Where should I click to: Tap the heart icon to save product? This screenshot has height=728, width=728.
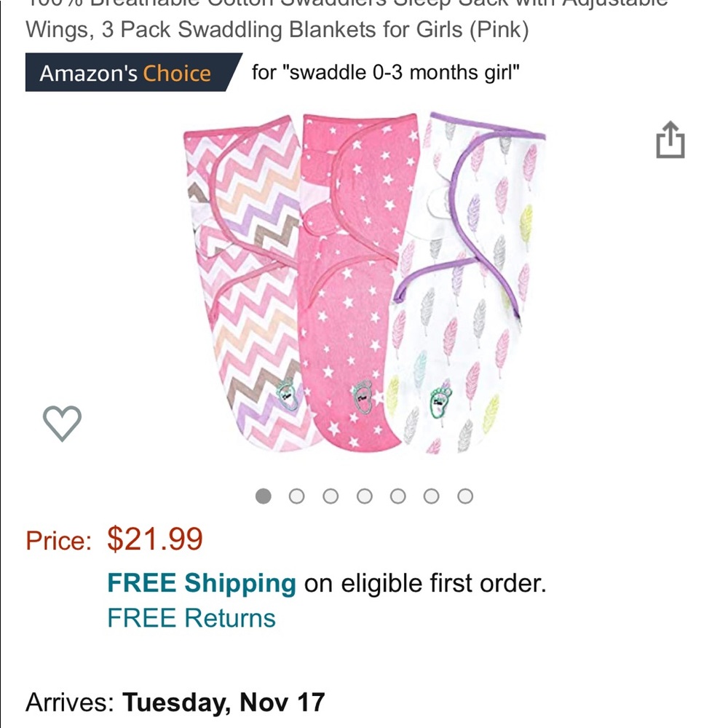[62, 421]
